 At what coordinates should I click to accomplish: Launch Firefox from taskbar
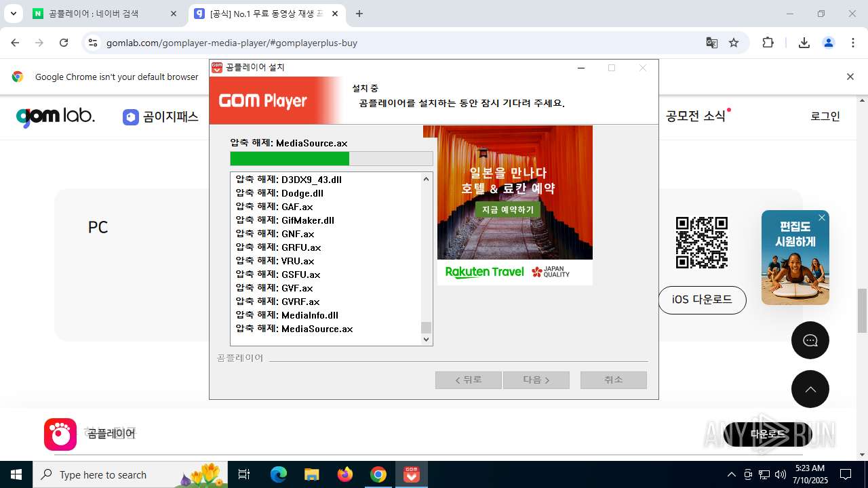pyautogui.click(x=345, y=474)
